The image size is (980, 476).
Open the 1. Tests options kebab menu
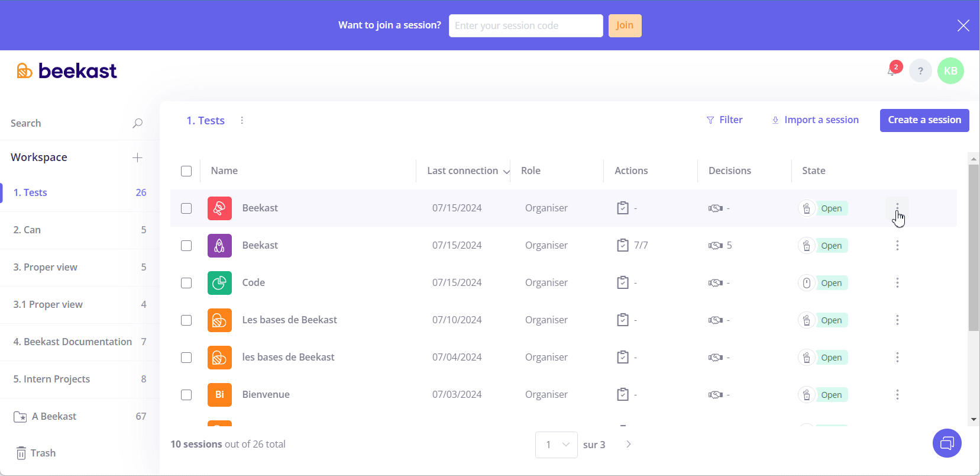coord(242,121)
